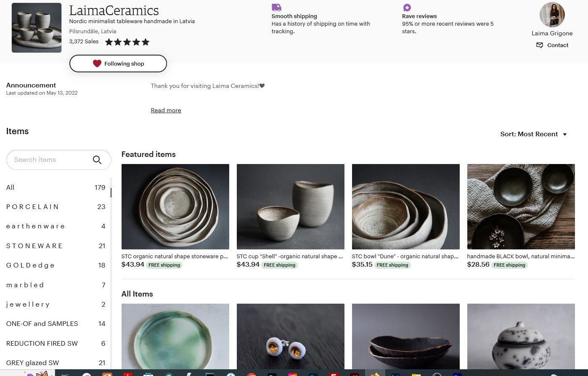This screenshot has height=376, width=588.
Task: Select the PORCELAIN category
Action: (56, 207)
